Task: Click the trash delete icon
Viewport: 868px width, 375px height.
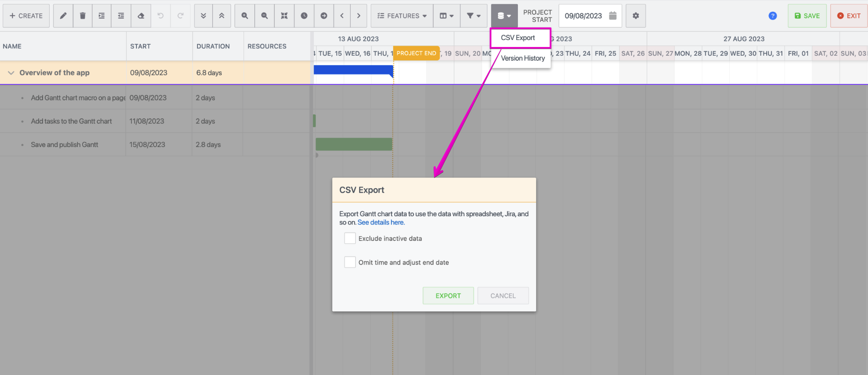Action: 83,16
